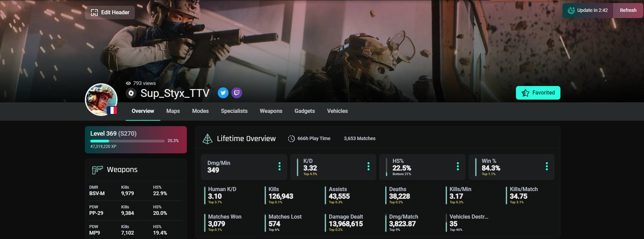
Task: Open the Gadgets tab
Action: click(304, 111)
